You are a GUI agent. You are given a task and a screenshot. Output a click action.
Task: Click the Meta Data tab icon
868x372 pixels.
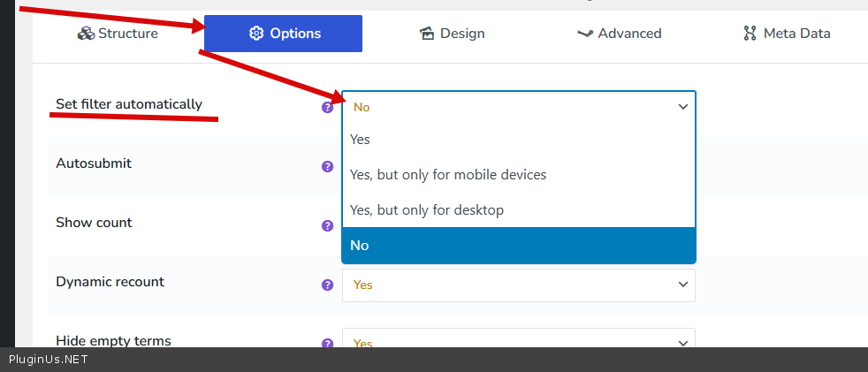(750, 34)
